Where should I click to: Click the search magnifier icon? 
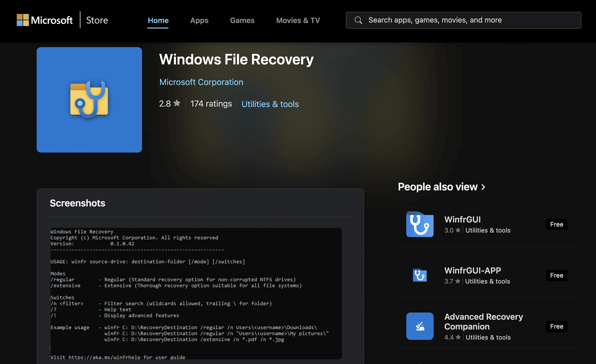[358, 20]
